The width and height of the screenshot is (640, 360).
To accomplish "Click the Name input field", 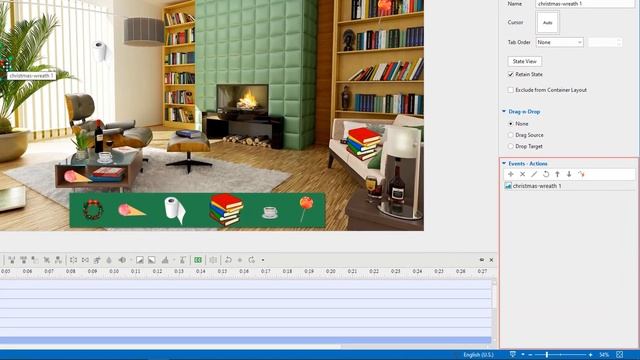I will [x=584, y=4].
